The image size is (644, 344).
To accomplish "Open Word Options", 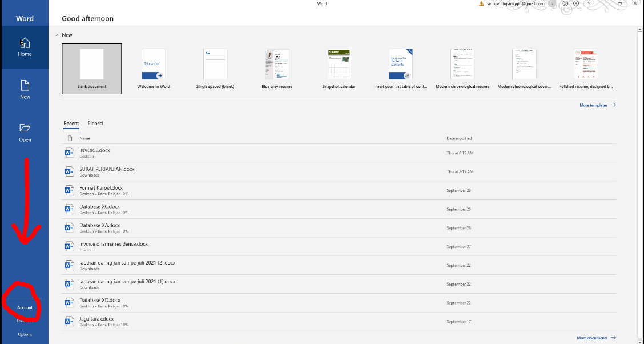I will (25, 334).
